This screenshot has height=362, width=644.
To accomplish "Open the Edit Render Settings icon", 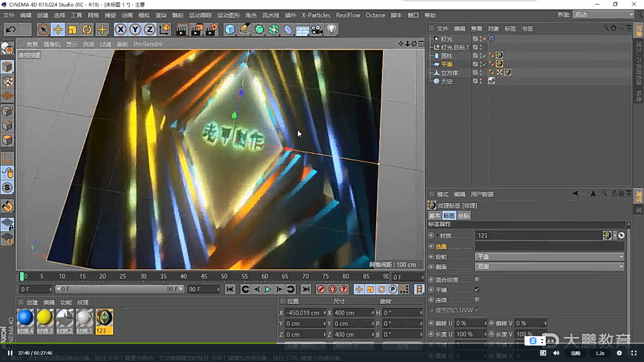I will click(x=211, y=29).
